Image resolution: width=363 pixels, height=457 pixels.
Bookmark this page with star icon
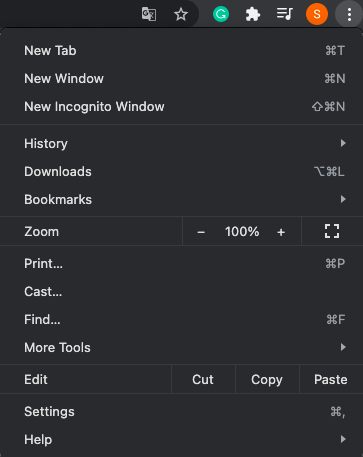coord(181,14)
